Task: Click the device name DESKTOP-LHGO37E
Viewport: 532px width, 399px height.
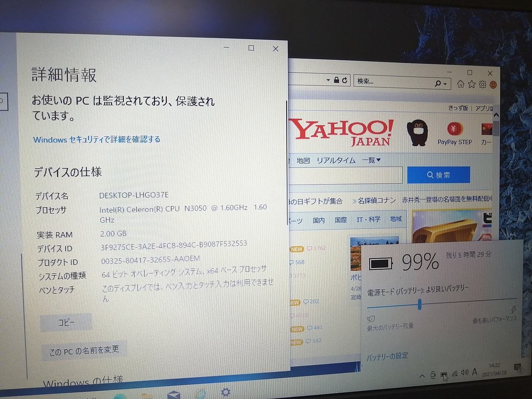Action: pos(134,195)
